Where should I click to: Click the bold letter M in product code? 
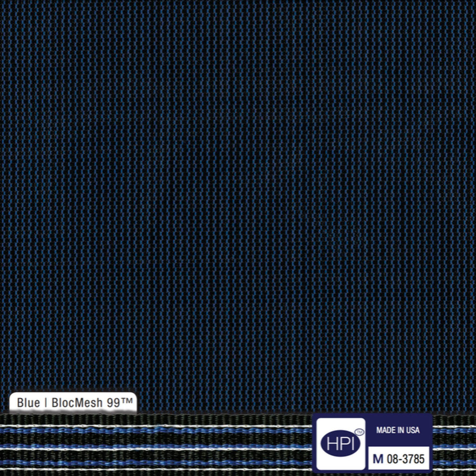pyautogui.click(x=378, y=459)
